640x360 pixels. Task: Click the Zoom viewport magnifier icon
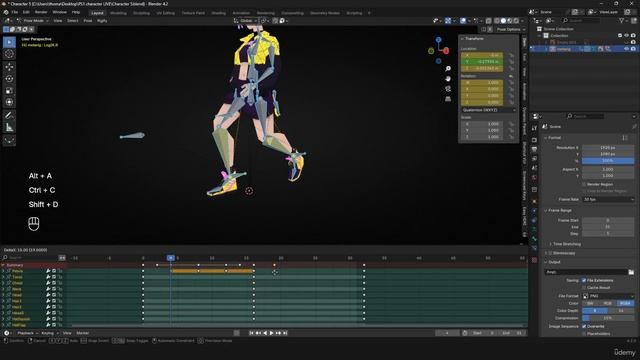448,69
